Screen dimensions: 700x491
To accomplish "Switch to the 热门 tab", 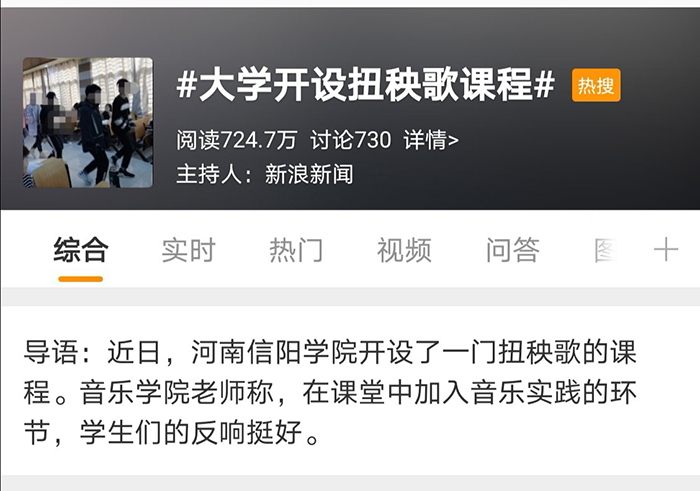I will (296, 250).
